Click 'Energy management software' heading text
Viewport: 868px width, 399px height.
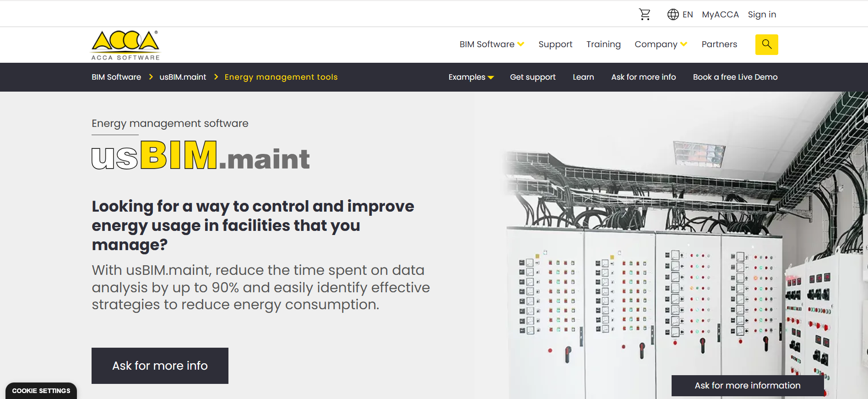click(170, 123)
